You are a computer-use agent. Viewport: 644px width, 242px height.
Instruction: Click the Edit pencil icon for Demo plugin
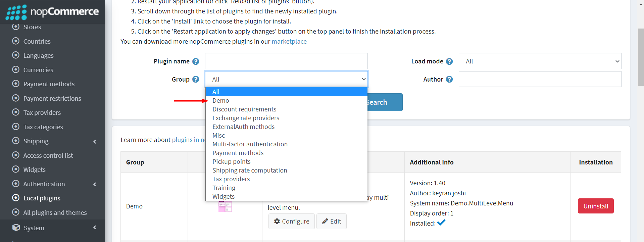point(325,221)
